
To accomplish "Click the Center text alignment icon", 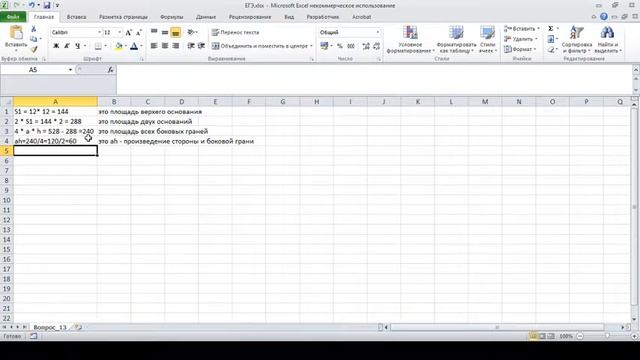I will point(165,46).
